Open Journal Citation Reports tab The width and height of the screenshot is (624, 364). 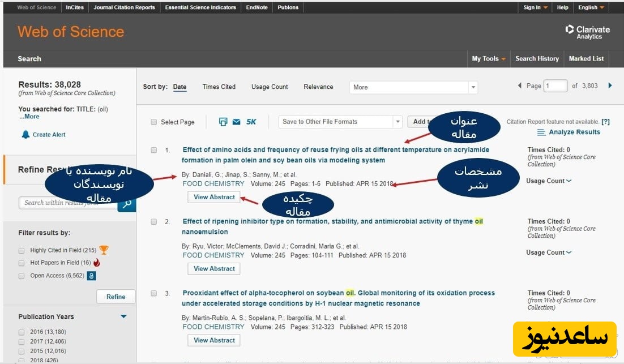pyautogui.click(x=124, y=7)
